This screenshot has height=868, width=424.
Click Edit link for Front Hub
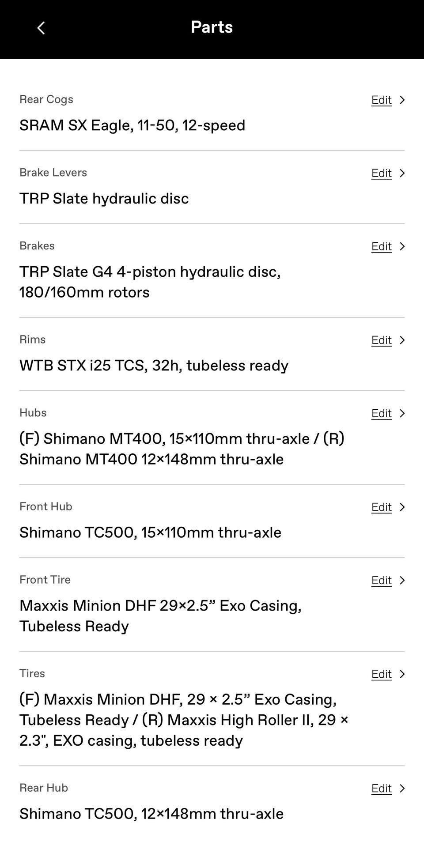click(381, 507)
